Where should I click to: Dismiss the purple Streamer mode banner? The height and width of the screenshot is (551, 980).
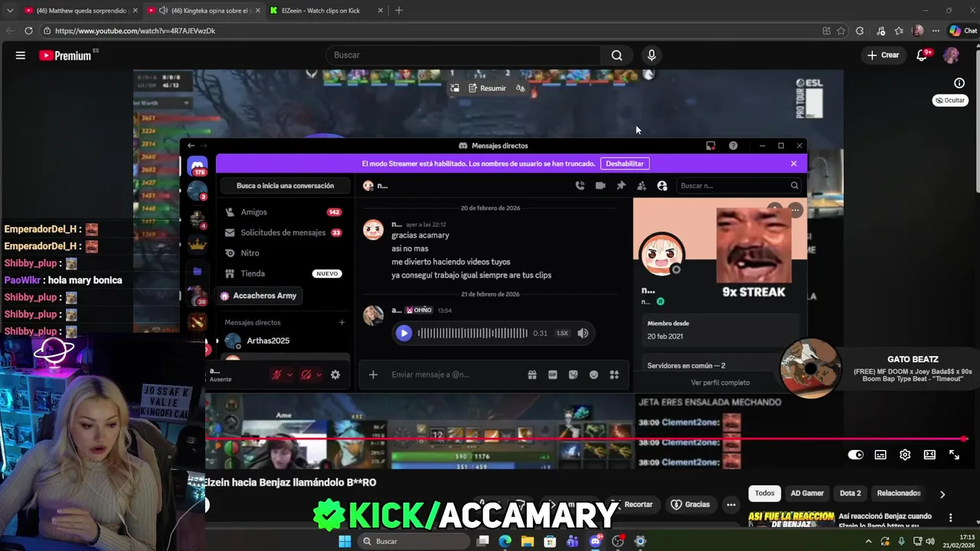(x=793, y=163)
